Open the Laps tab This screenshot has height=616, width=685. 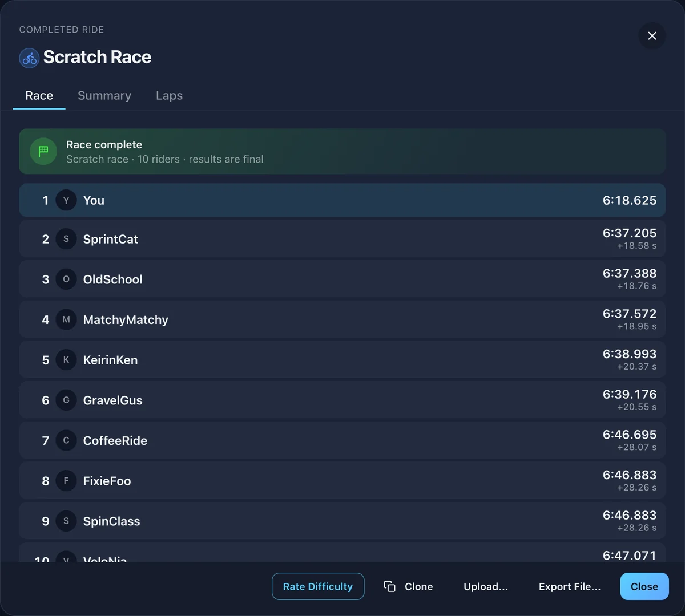170,95
